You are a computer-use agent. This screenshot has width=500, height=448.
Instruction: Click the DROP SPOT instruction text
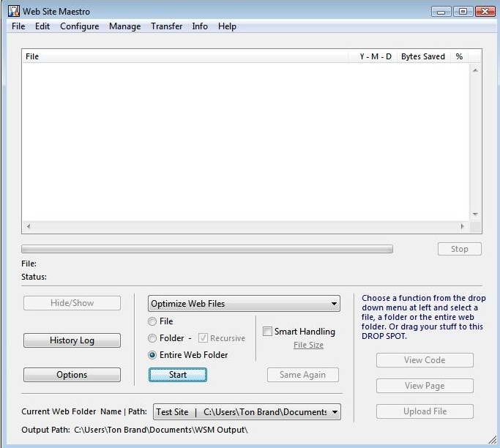click(x=423, y=317)
